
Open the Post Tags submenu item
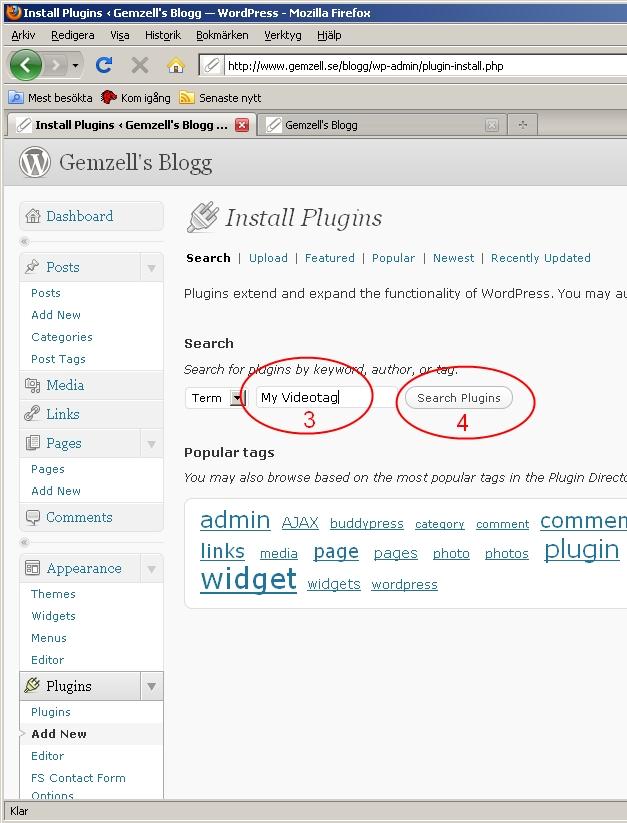tap(58, 359)
